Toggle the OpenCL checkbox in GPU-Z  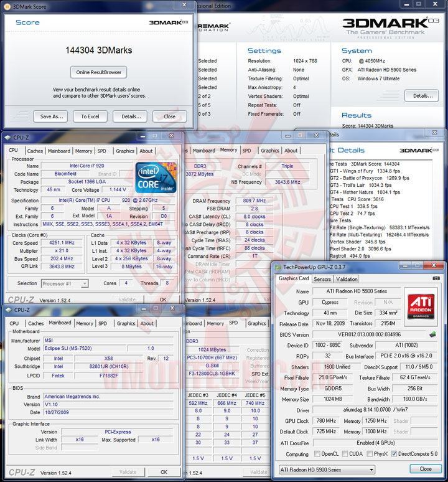tap(317, 454)
